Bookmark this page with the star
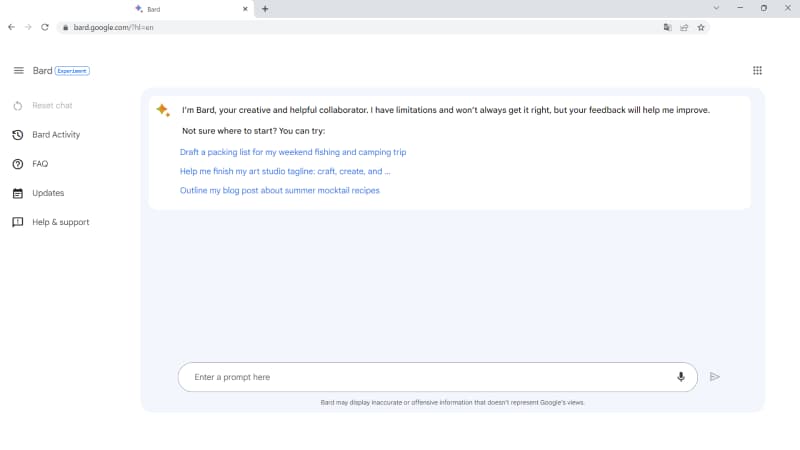The image size is (800, 450). coord(701,28)
